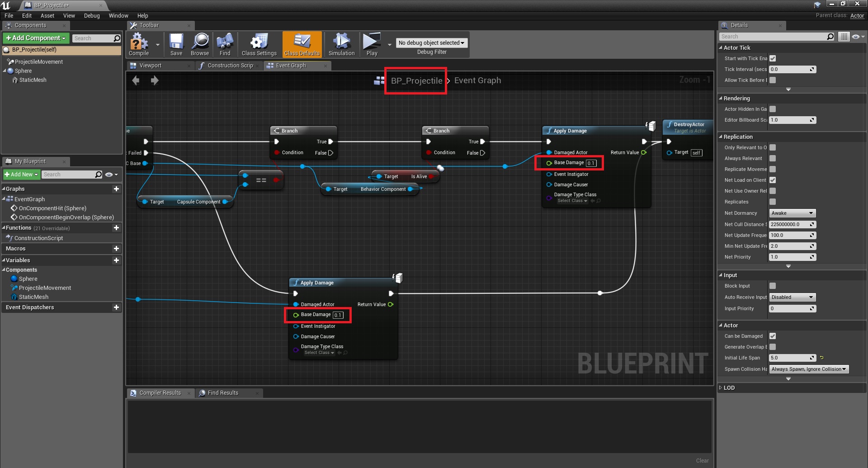868x468 pixels.
Task: Click the Class Defaults toolbar button
Action: point(302,44)
